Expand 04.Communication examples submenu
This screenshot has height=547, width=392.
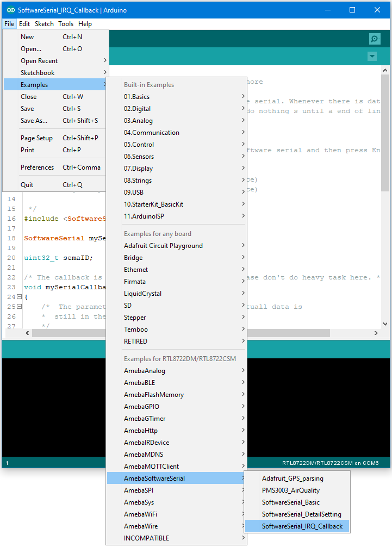click(x=177, y=133)
